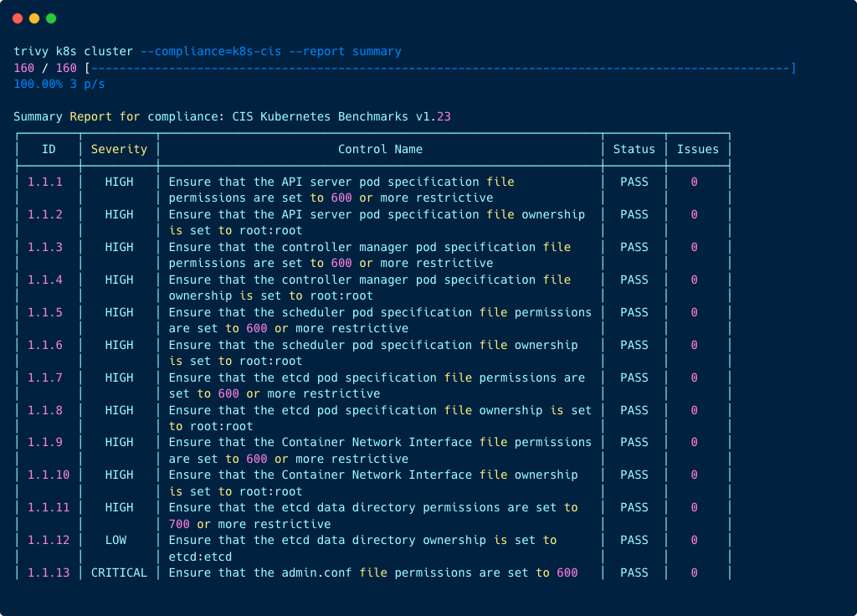Screen dimensions: 857x616
Task: Click the ID column header
Action: coord(49,149)
